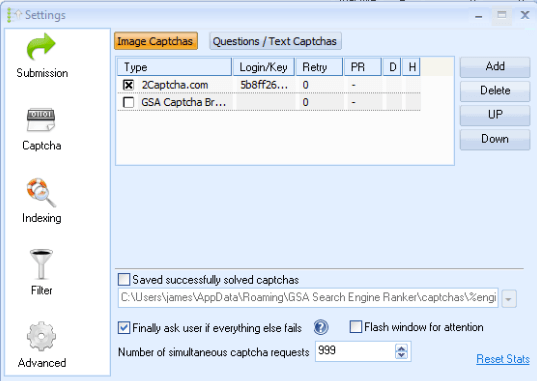Click the Settings window title icon

pyautogui.click(x=14, y=15)
